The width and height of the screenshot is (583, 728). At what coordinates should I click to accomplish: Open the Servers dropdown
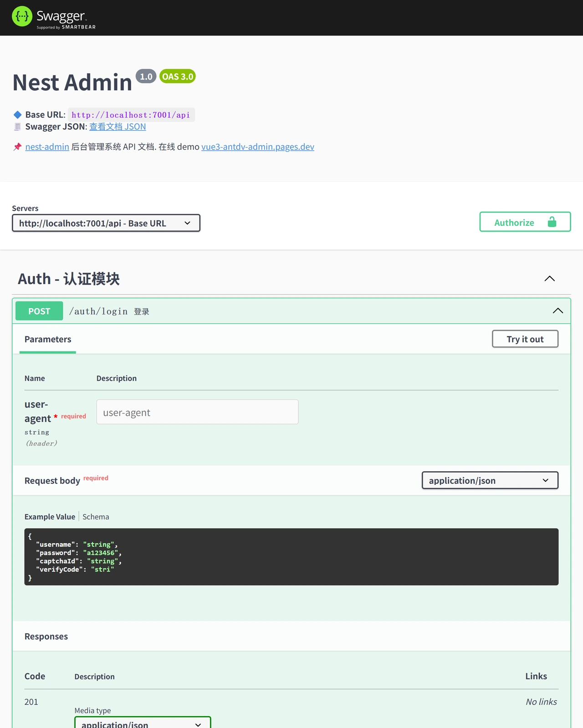tap(106, 223)
